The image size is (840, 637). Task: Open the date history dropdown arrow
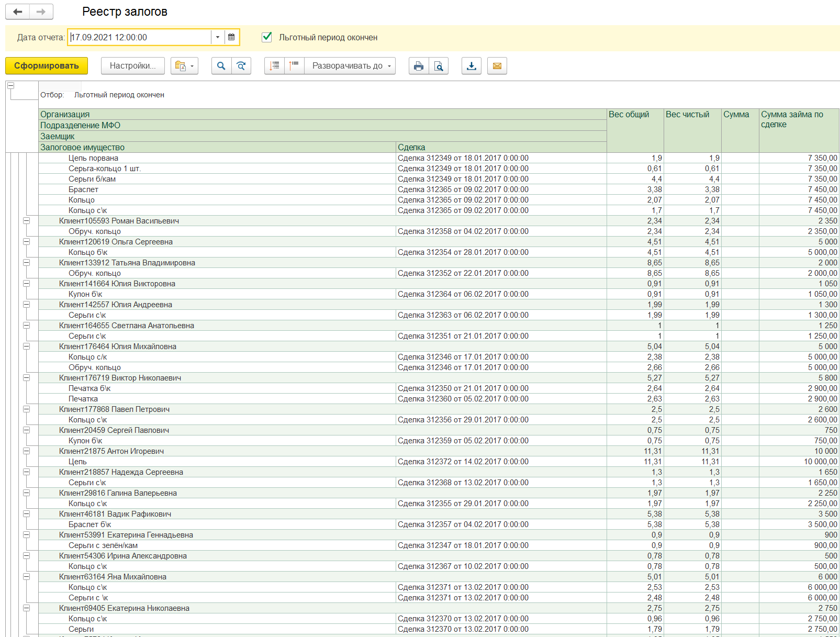pos(218,37)
